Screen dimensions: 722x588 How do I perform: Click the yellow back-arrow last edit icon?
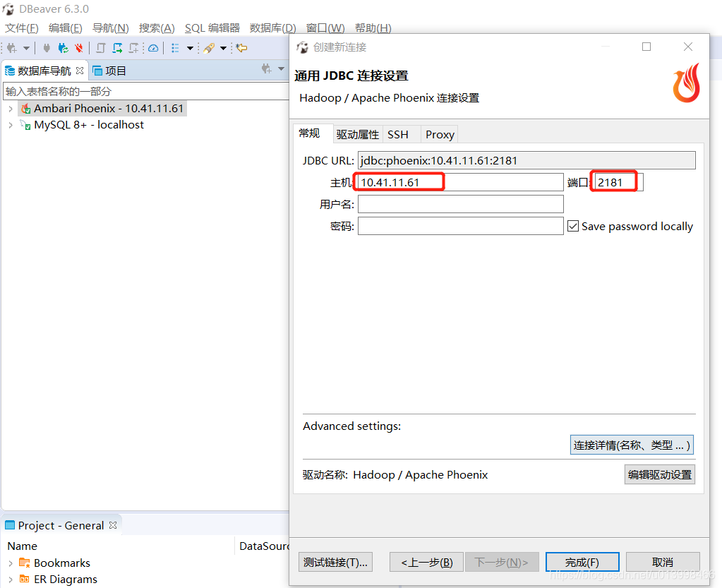point(242,48)
